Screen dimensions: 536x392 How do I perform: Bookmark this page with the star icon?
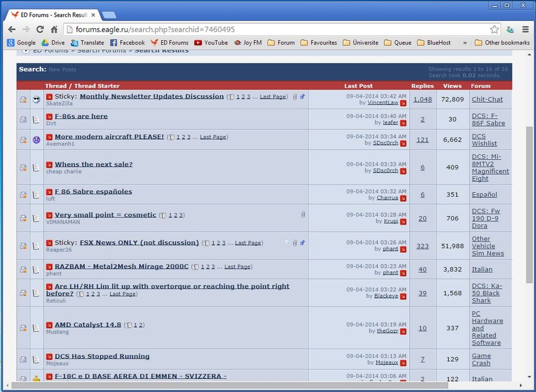tap(494, 29)
